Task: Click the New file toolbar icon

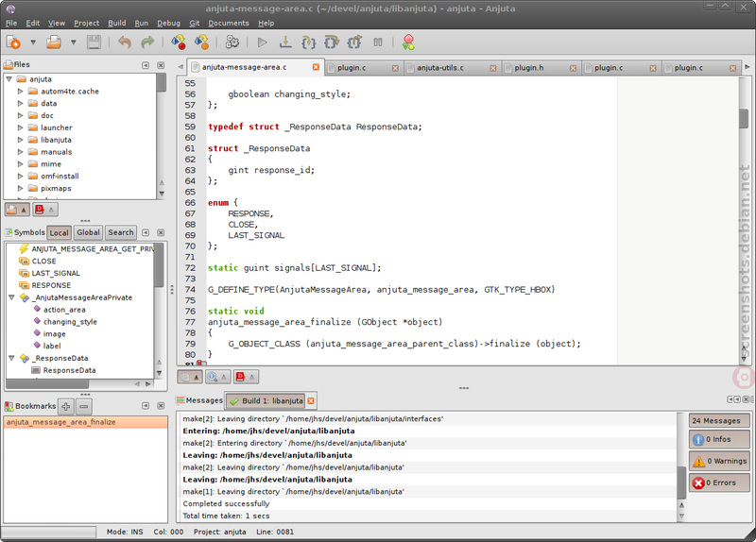Action: click(x=13, y=42)
